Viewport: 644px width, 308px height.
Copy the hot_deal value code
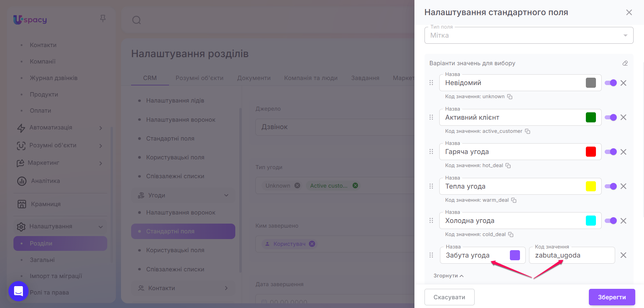[508, 166]
